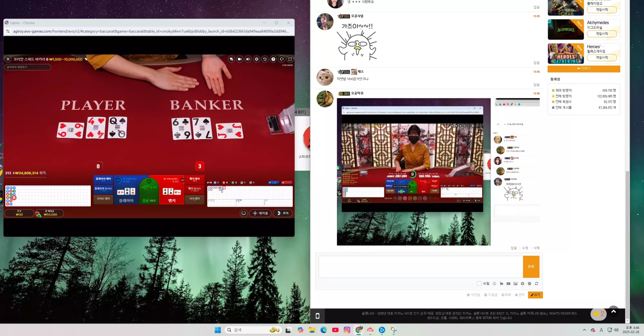
Task: Click the rounded chat icon near 테이블
Action: coord(244,213)
